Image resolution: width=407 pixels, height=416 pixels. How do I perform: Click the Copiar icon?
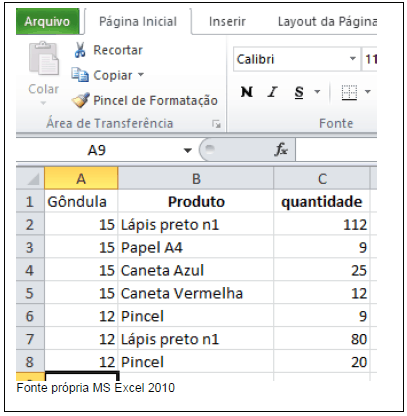(x=80, y=75)
